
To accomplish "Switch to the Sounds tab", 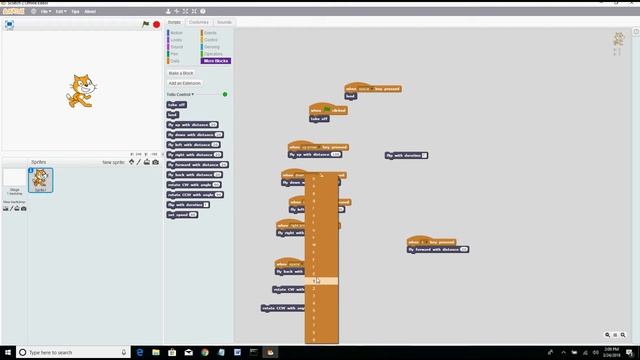I will pos(224,22).
